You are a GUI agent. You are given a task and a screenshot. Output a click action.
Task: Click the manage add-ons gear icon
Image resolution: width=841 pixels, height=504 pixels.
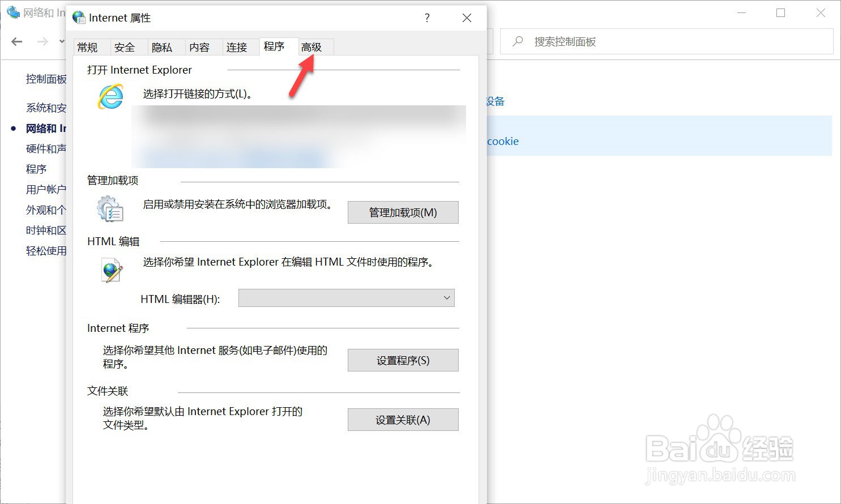point(110,209)
